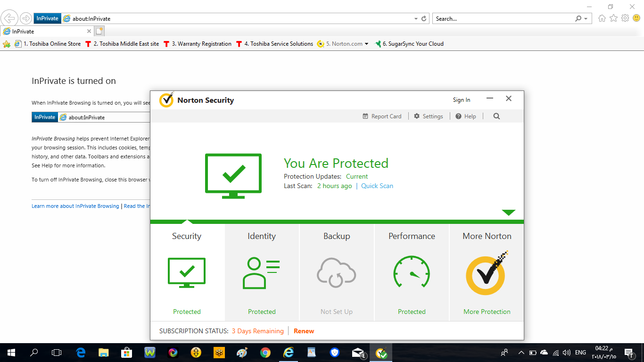The height and width of the screenshot is (362, 644).
Task: Click 'Learn more about InPrivate Browsing' link
Action: click(x=75, y=206)
